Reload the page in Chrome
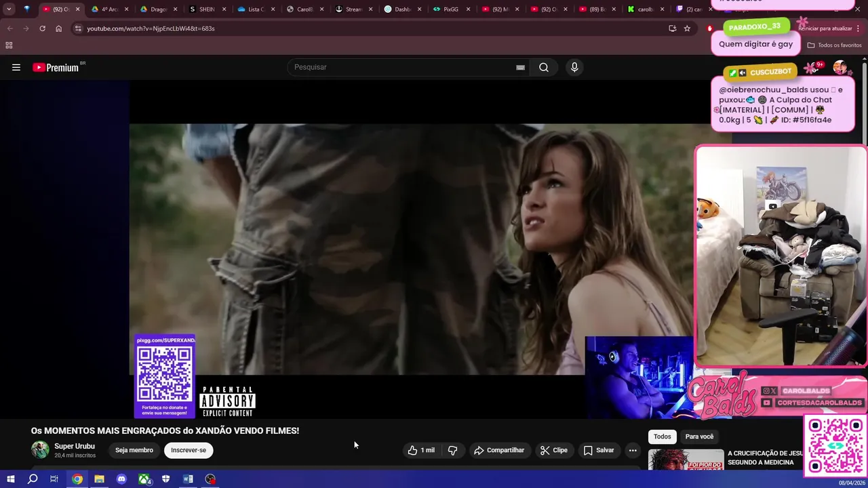 (x=42, y=28)
